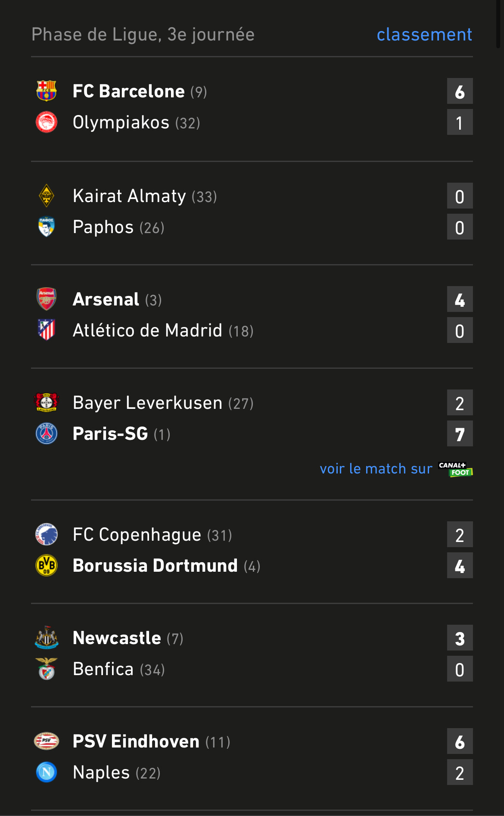Click the FC Barcelone club crest
This screenshot has height=816, width=504.
47,91
